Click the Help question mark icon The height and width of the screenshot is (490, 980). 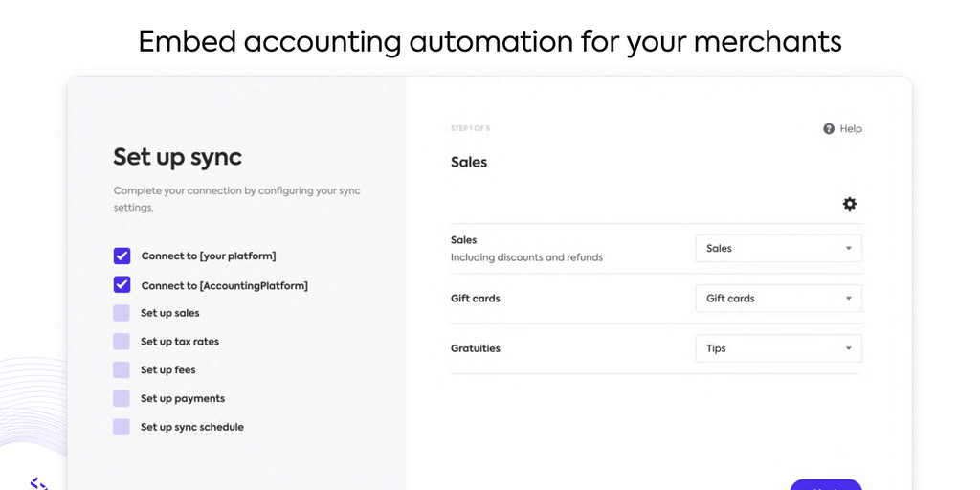(x=829, y=129)
